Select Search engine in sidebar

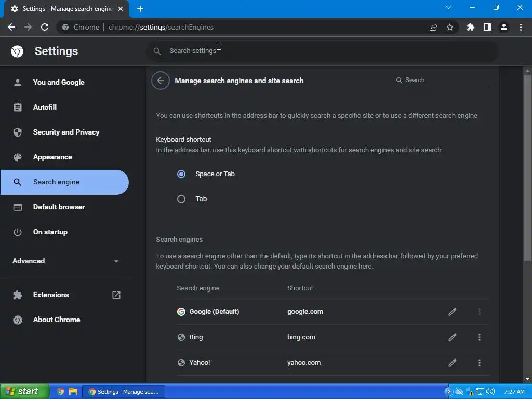pyautogui.click(x=64, y=182)
